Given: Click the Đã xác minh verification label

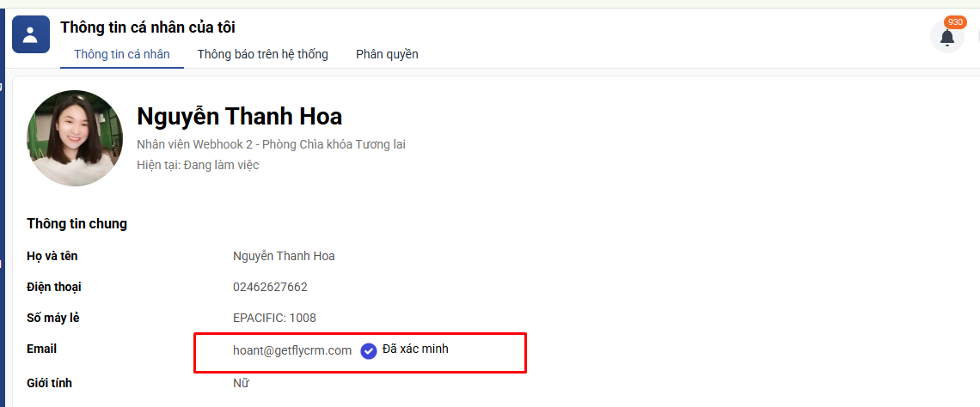Looking at the screenshot, I should (415, 349).
